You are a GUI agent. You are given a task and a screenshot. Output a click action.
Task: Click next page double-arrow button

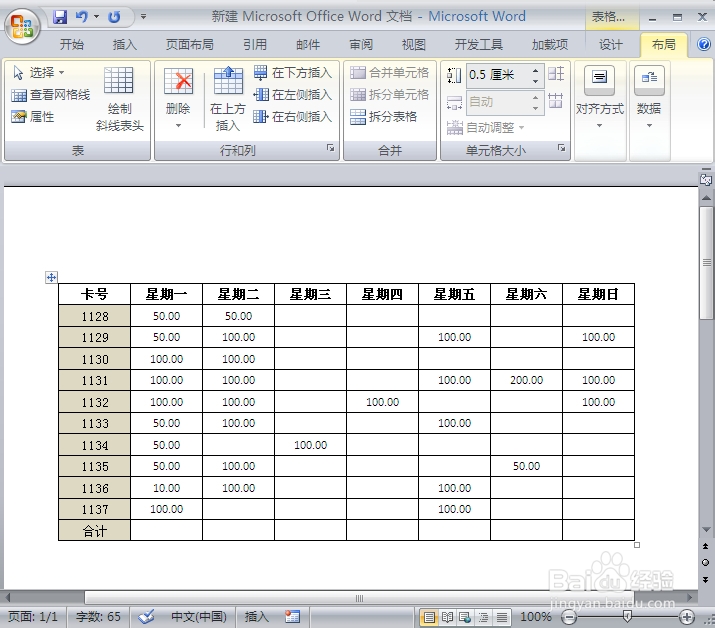[705, 580]
